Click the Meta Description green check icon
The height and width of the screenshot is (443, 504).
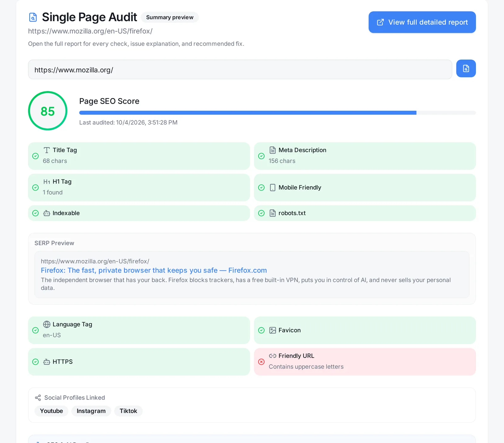tap(261, 156)
